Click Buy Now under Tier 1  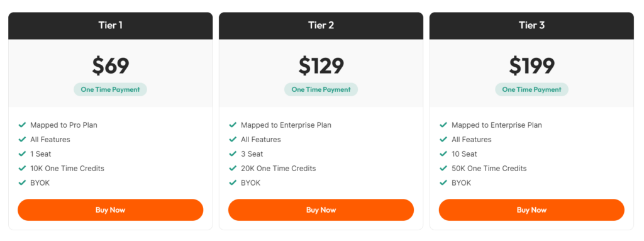[110, 210]
